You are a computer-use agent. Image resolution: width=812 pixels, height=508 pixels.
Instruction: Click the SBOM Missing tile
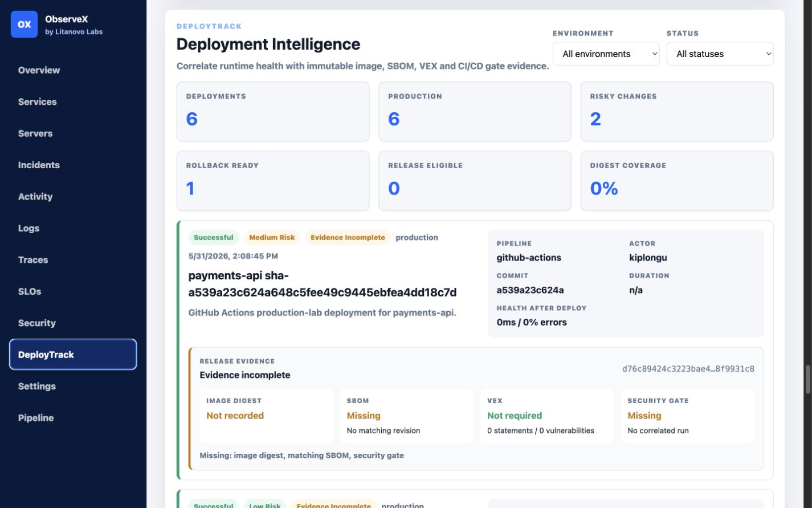[x=406, y=416]
